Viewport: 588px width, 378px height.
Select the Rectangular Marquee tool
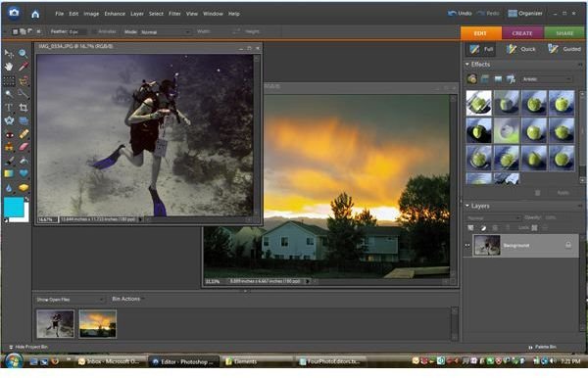9,80
